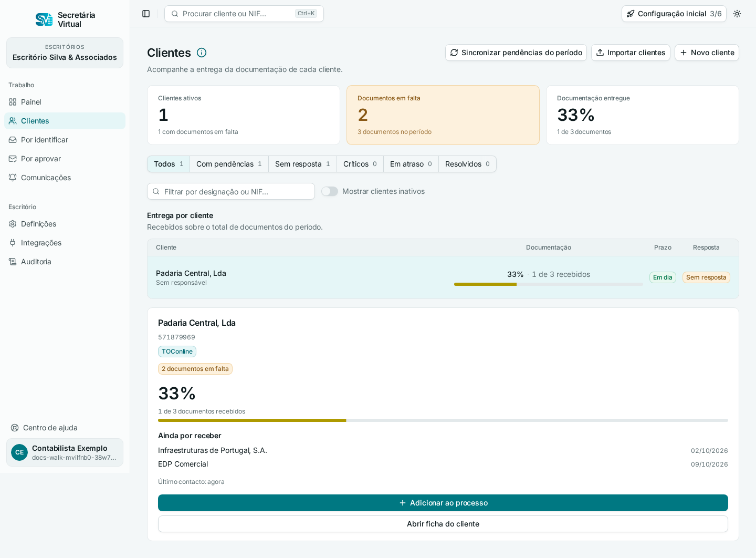The image size is (756, 558).
Task: Select the Todos filter tab
Action: click(169, 164)
